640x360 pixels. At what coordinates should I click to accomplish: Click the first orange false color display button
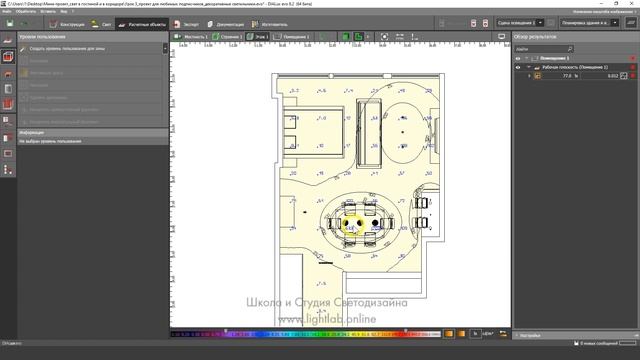coord(449,334)
